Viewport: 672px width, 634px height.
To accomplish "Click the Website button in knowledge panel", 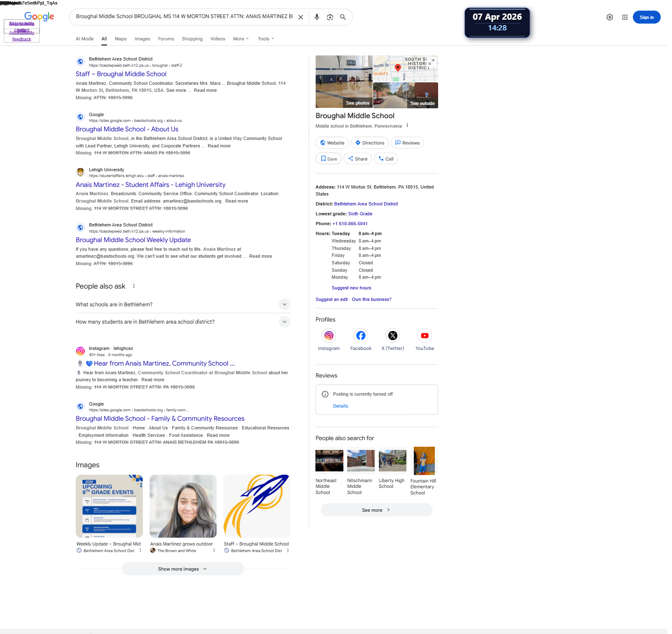I will click(332, 143).
